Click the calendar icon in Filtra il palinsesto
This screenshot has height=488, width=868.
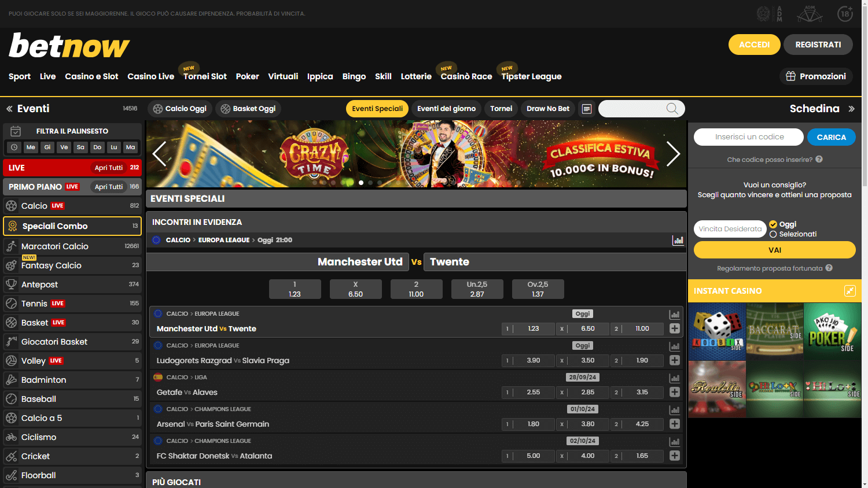(16, 131)
